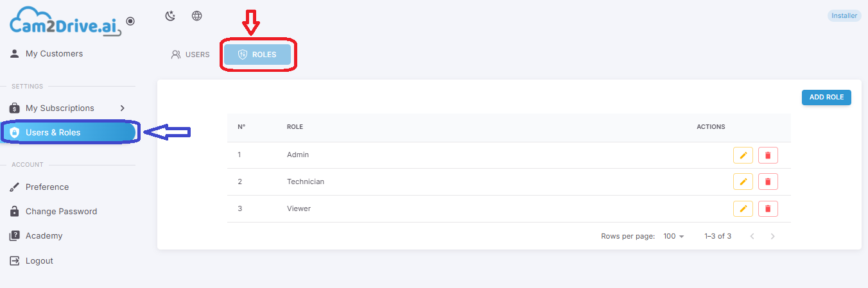
Task: Edit the Technician role
Action: 743,182
